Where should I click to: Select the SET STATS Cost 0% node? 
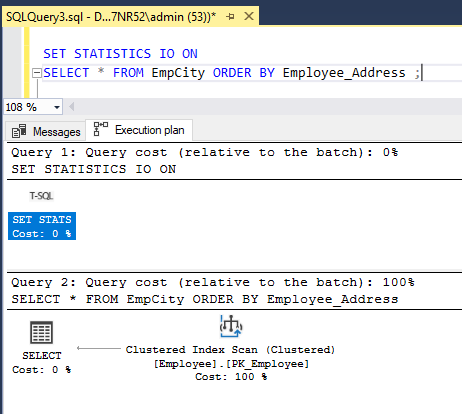(42, 226)
